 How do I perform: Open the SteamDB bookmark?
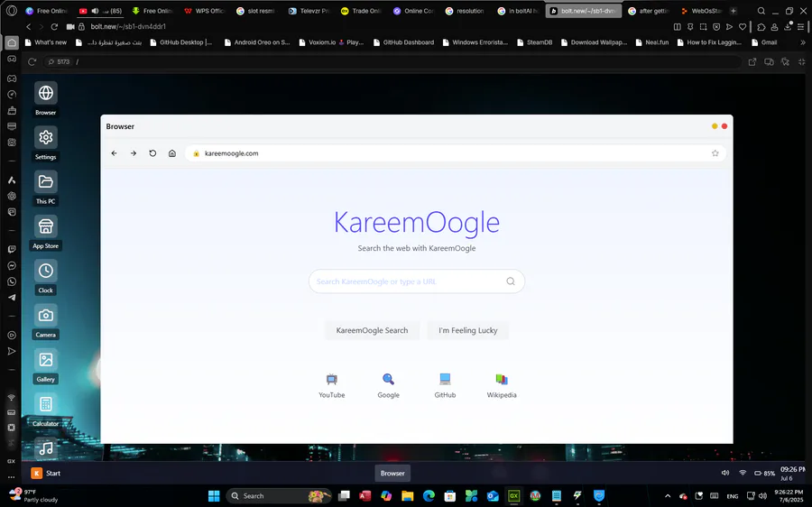(534, 42)
